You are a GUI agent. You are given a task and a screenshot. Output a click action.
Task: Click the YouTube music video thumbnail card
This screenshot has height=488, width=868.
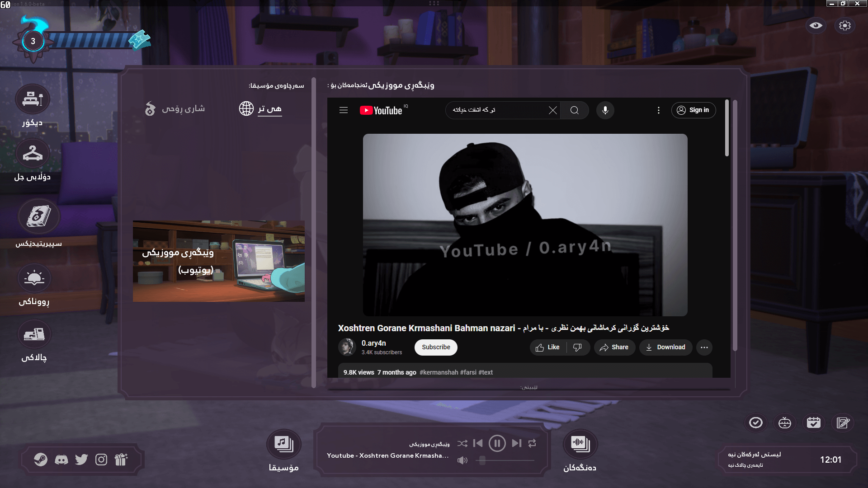(219, 261)
